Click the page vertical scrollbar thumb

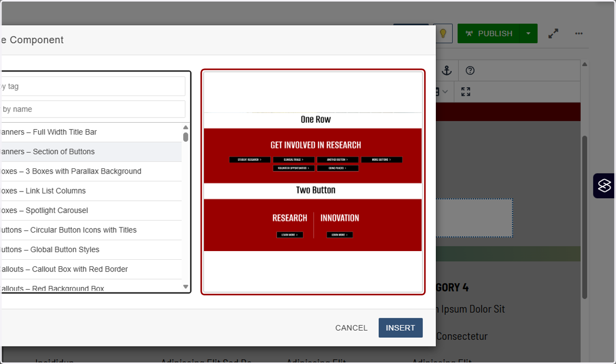click(x=585, y=217)
